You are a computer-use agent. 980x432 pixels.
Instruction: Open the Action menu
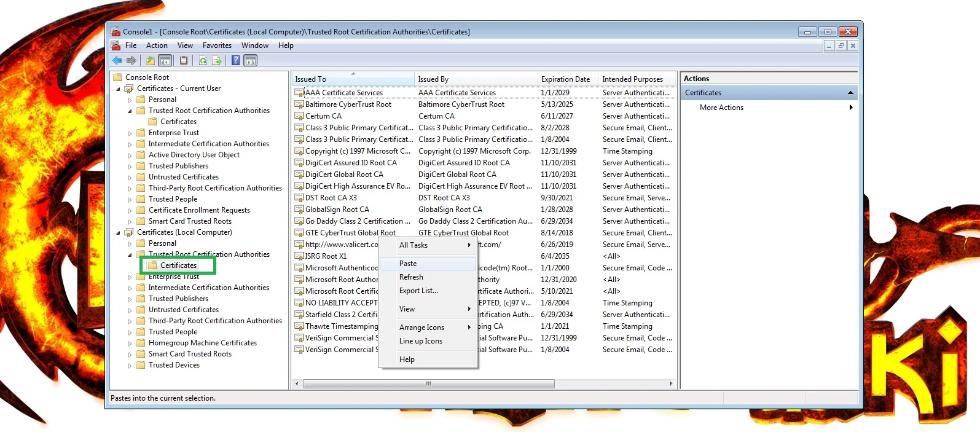point(157,45)
